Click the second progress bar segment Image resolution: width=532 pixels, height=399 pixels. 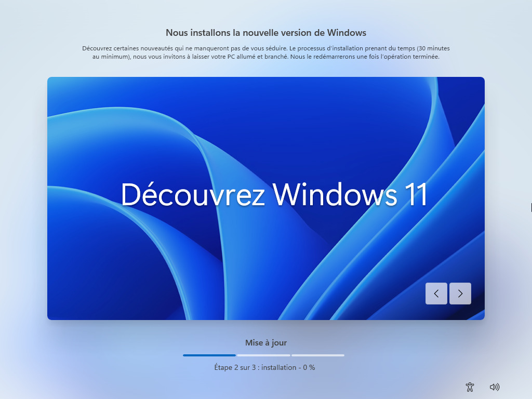coord(263,355)
